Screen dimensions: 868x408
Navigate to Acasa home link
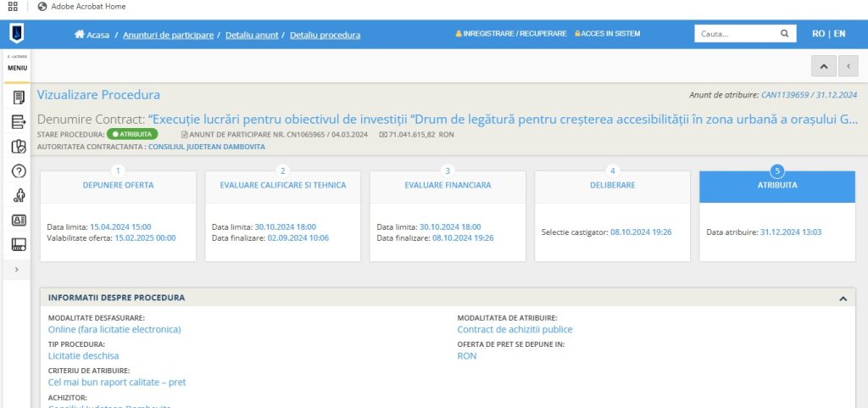click(92, 35)
